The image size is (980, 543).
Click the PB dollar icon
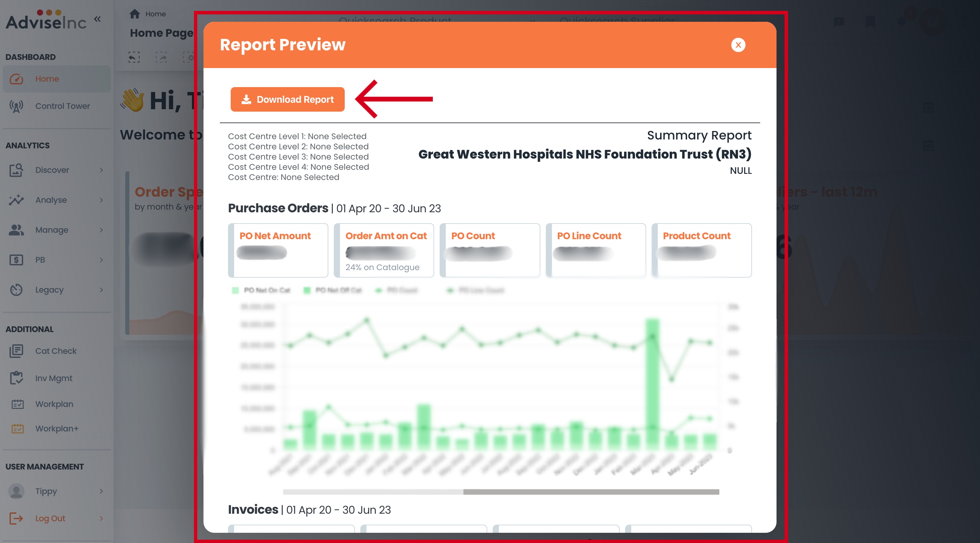coord(16,260)
